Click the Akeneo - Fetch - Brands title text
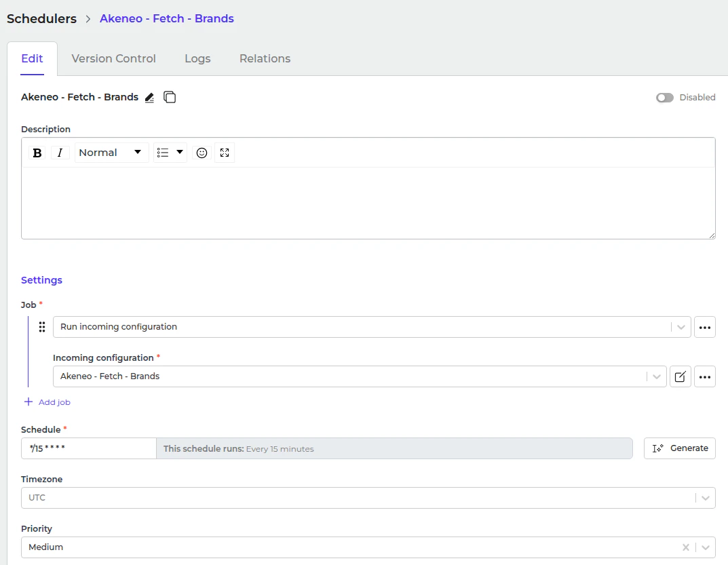Screen dimensions: 728x565 coord(80,97)
